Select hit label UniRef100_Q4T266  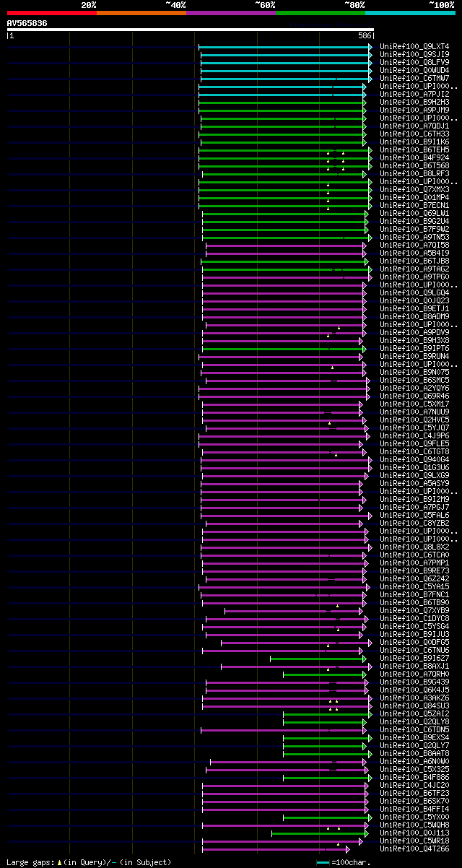(x=414, y=849)
